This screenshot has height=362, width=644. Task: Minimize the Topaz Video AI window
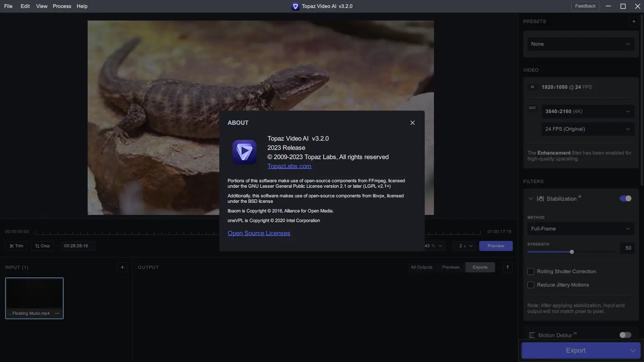point(609,6)
